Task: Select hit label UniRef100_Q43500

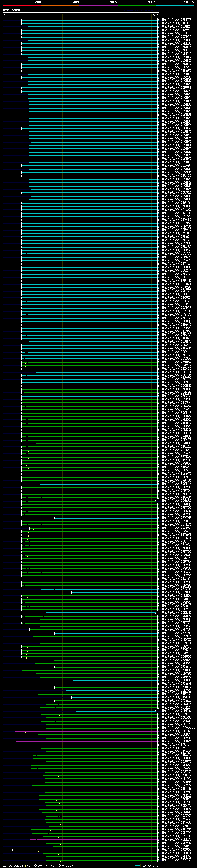Action: click(177, 403)
